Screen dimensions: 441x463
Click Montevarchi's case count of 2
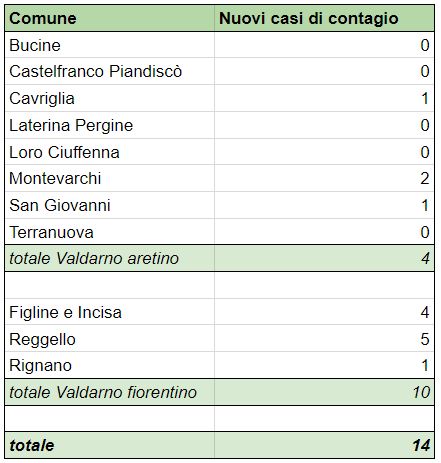coord(424,178)
